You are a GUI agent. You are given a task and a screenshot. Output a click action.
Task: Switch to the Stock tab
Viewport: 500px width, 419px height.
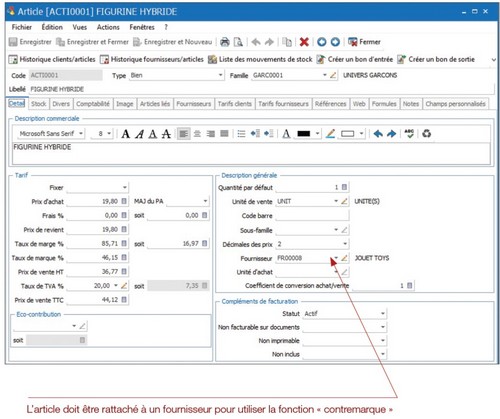pyautogui.click(x=39, y=104)
